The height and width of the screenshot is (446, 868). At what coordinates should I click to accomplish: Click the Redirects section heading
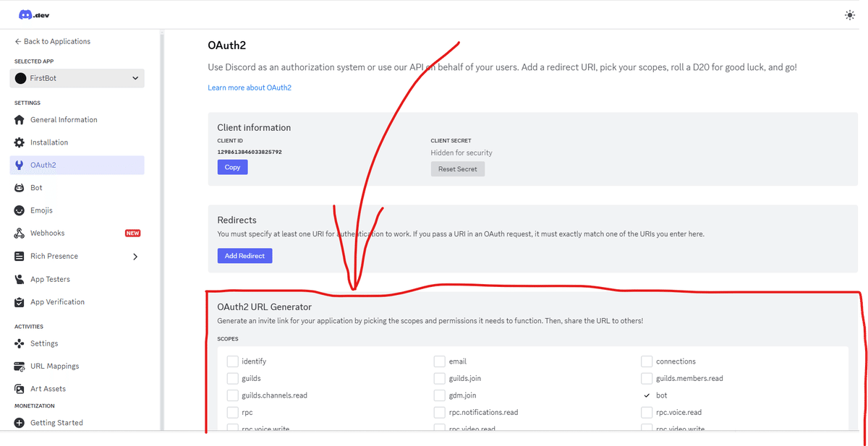[x=237, y=220]
